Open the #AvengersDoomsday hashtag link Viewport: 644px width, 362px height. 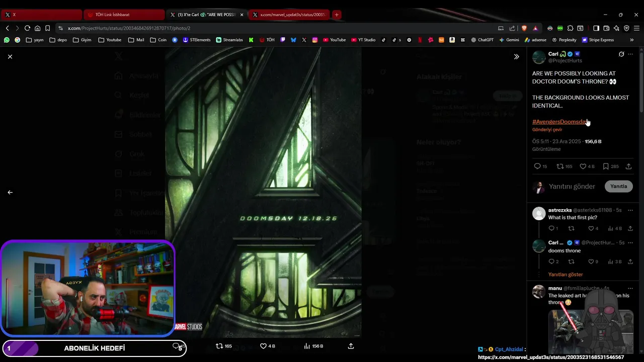point(559,122)
